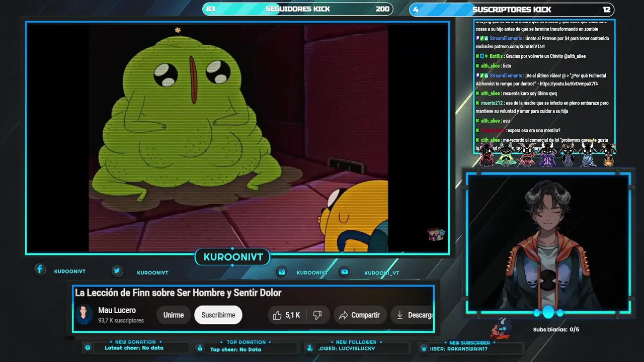Click the Top cheer: No Data text
Viewport: 644px width, 362px height.
[x=235, y=349]
